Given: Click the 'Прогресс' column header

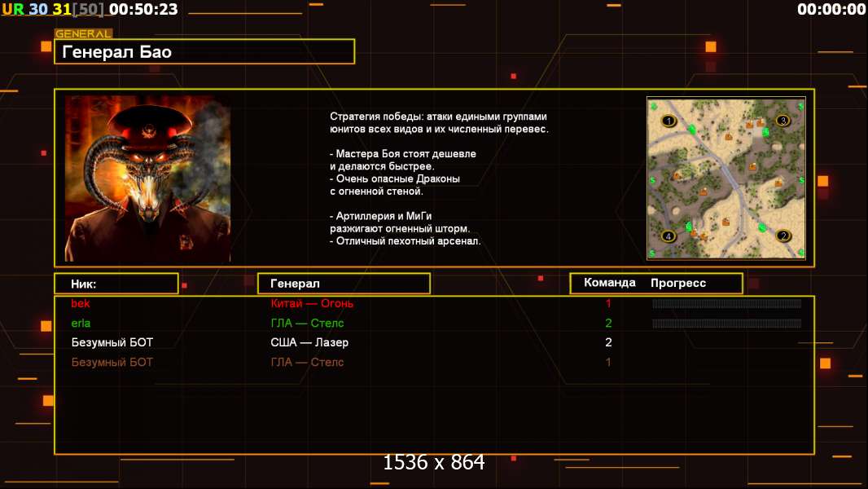Looking at the screenshot, I should click(678, 283).
